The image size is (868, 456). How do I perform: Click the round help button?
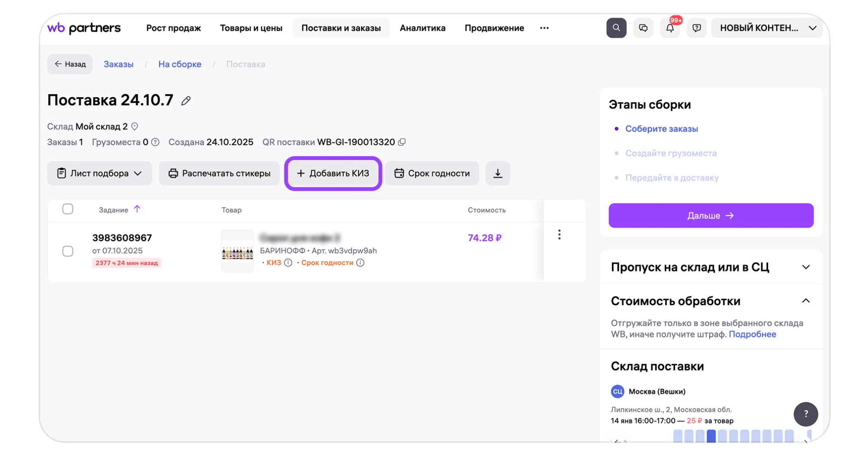[805, 413]
